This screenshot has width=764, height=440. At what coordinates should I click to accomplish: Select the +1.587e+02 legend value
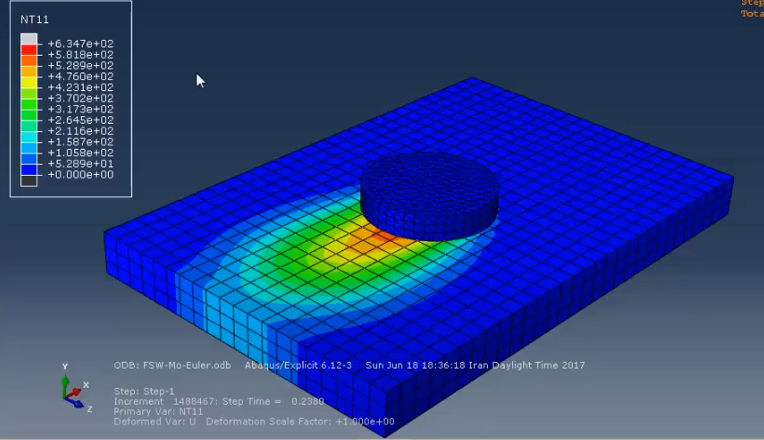(80, 142)
